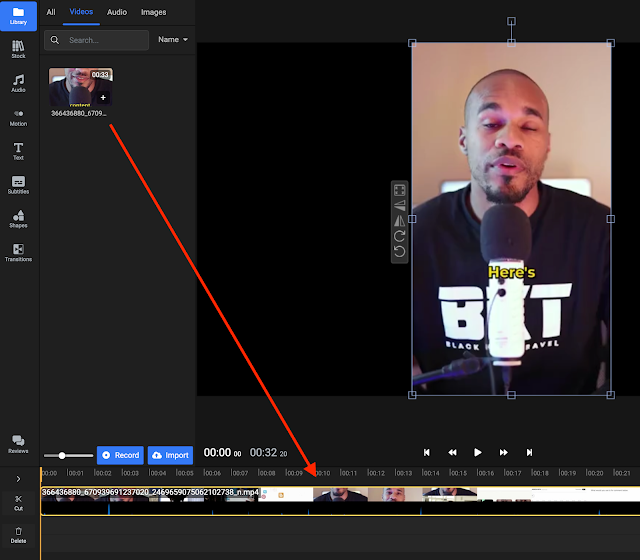Select the video in the preview canvas
The height and width of the screenshot is (560, 640).
coord(511,219)
